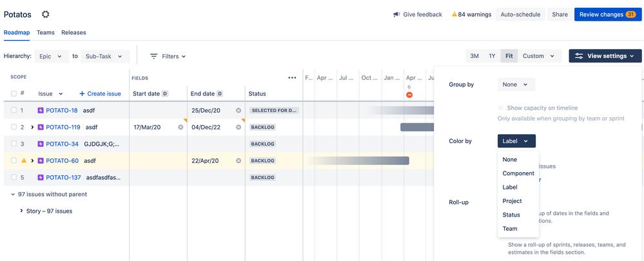Clear end date 25/Dec/20 of POTATO-18
This screenshot has height=261, width=644.
tap(239, 110)
